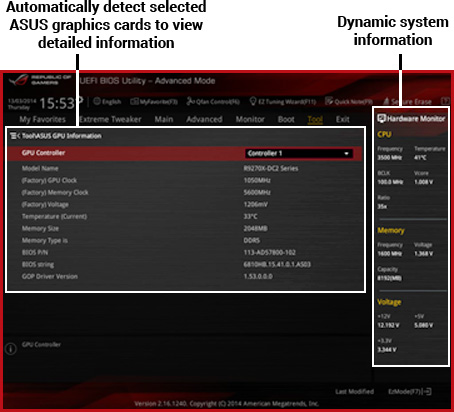454x412 pixels.
Task: Open Qfan Control(F6) fan utility
Action: tap(213, 101)
